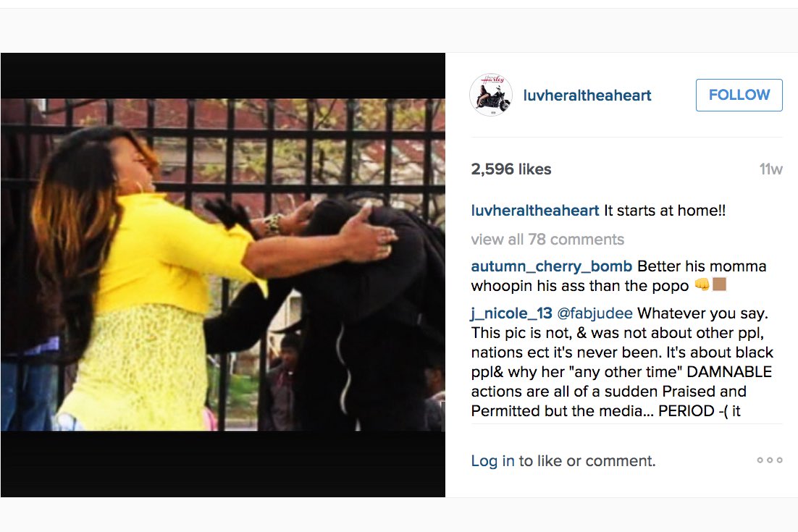The width and height of the screenshot is (798, 532).
Task: Expand view all 78 comments
Action: point(547,239)
